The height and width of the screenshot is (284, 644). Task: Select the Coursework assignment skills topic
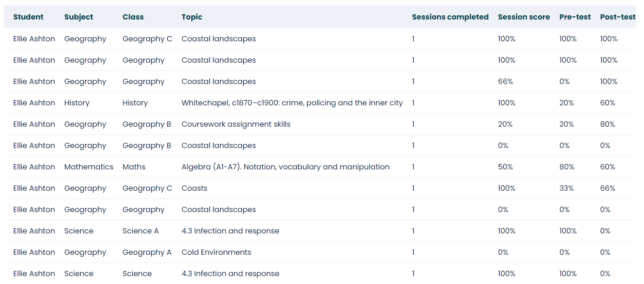click(236, 124)
